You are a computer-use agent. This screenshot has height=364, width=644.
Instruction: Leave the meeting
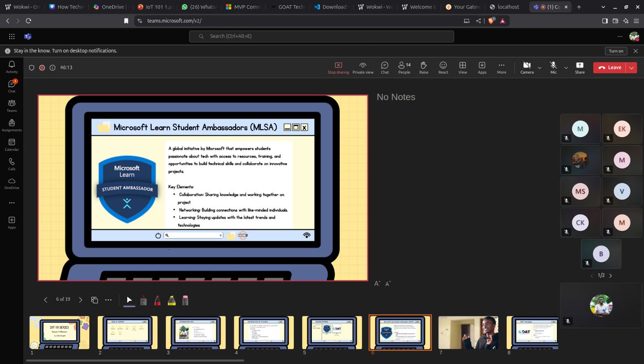610,68
